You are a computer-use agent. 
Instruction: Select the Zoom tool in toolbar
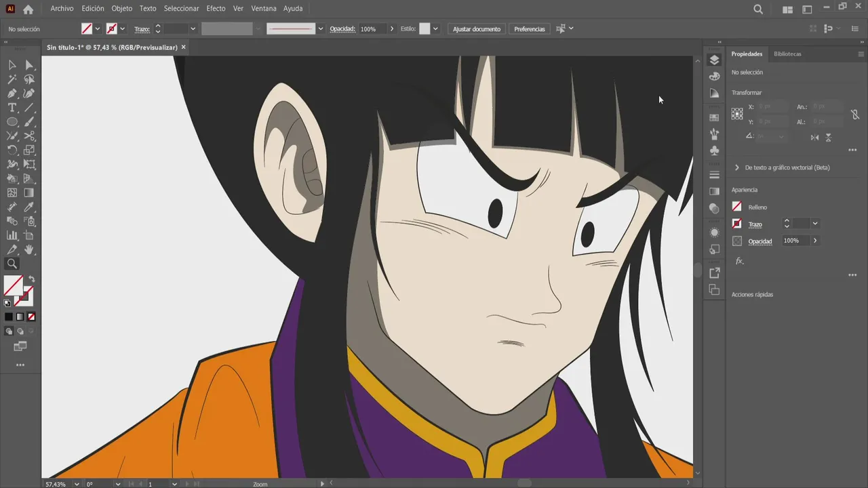point(12,264)
